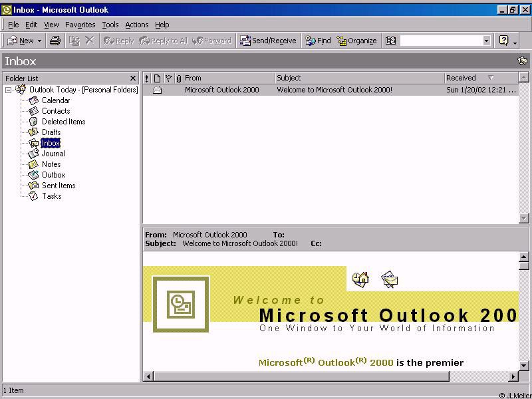The width and height of the screenshot is (532, 399).
Task: Open the Tools menu
Action: click(x=110, y=25)
